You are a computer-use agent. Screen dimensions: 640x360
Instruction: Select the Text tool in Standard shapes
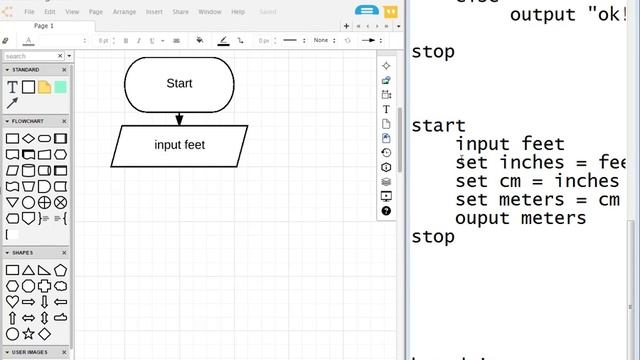(x=12, y=87)
